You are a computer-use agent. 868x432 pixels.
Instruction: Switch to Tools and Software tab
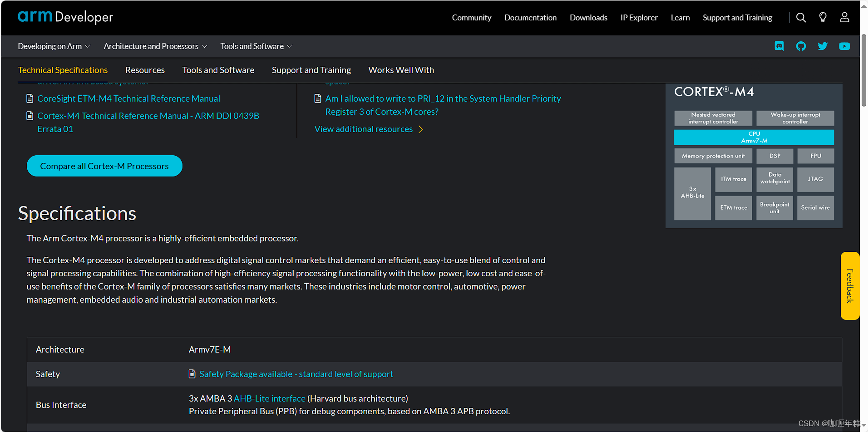click(x=218, y=70)
